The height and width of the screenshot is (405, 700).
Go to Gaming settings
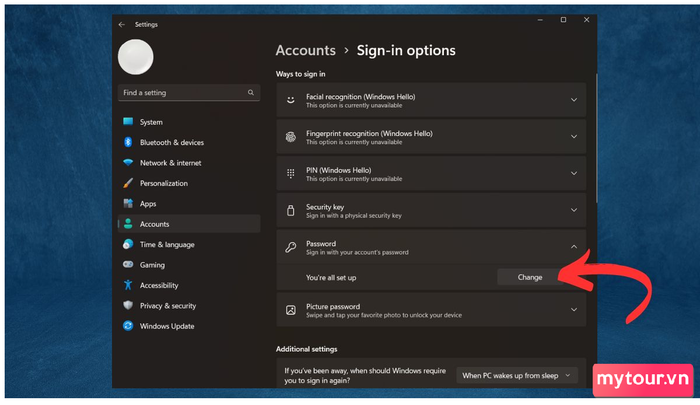[x=189, y=265]
